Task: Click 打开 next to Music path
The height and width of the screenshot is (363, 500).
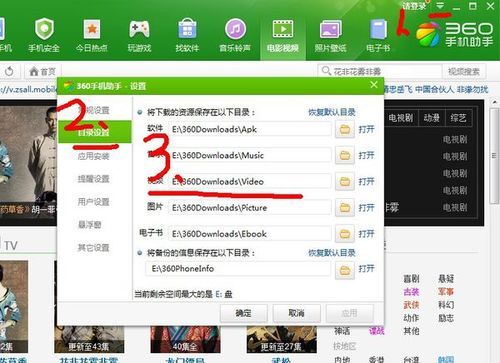Action: click(x=366, y=155)
